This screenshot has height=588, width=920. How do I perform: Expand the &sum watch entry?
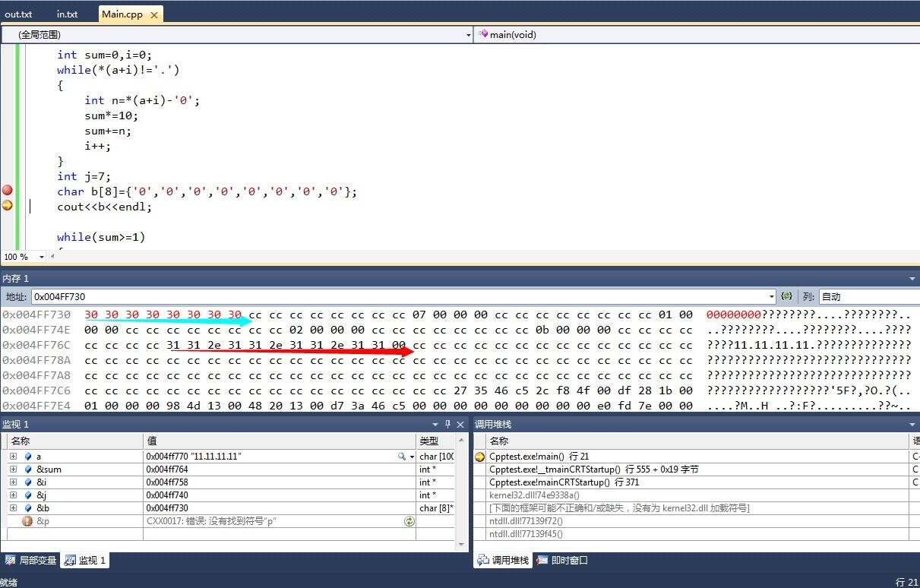pyautogui.click(x=13, y=469)
